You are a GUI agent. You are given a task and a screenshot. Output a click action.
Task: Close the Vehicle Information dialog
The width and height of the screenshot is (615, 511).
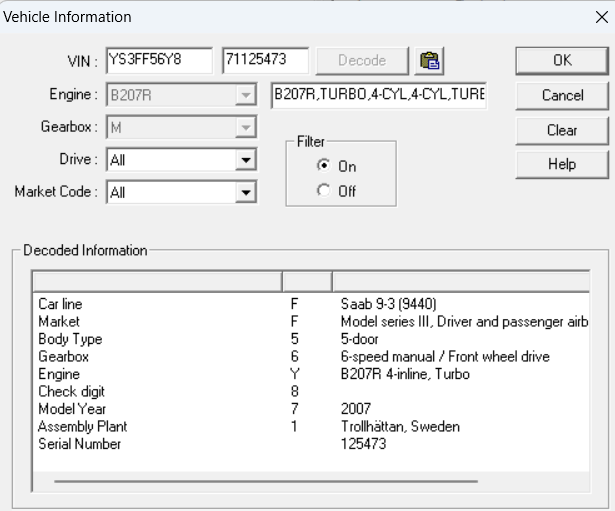coord(601,17)
